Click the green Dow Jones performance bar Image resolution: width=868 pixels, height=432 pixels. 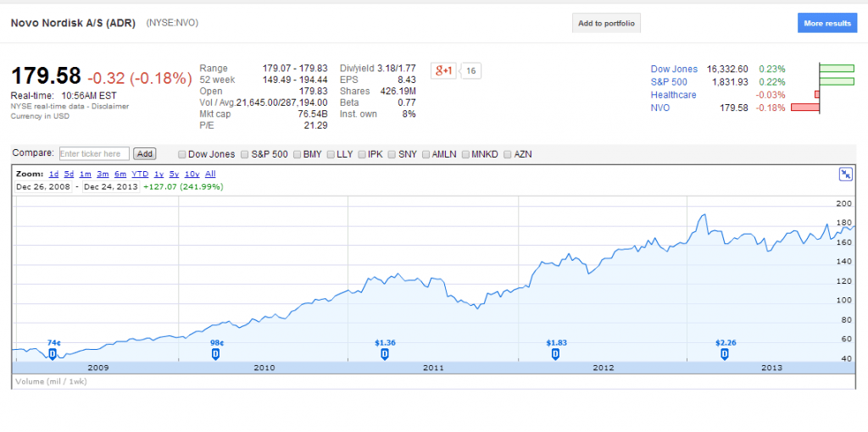[837, 69]
